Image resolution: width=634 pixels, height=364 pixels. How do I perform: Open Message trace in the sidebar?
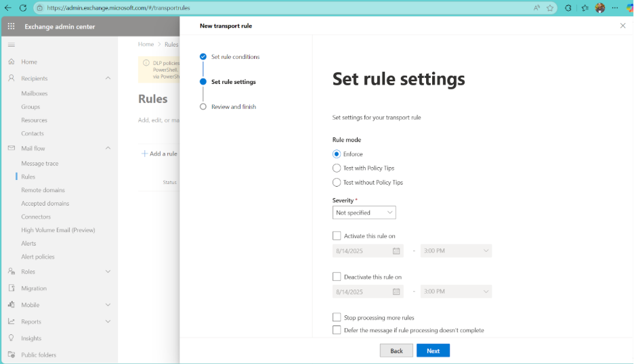[39, 163]
